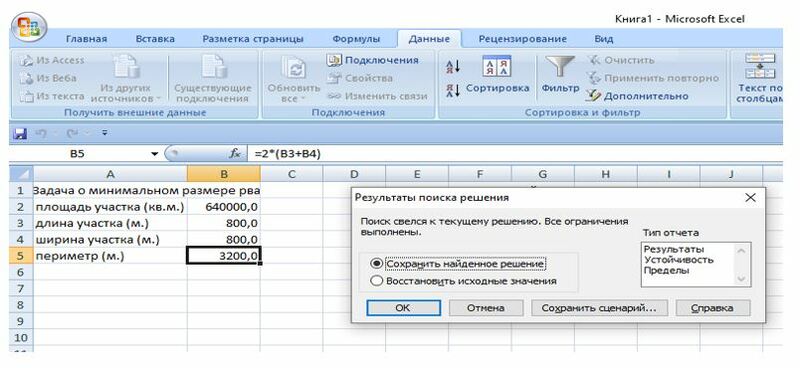Sort descending Я to A
The image size is (800, 368).
click(x=453, y=91)
